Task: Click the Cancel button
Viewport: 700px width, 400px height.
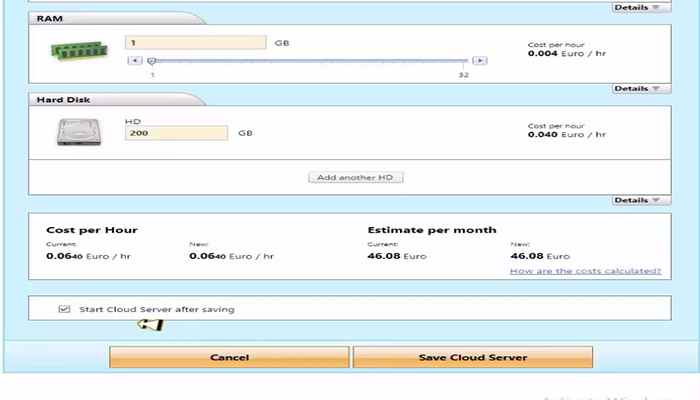Action: point(229,357)
